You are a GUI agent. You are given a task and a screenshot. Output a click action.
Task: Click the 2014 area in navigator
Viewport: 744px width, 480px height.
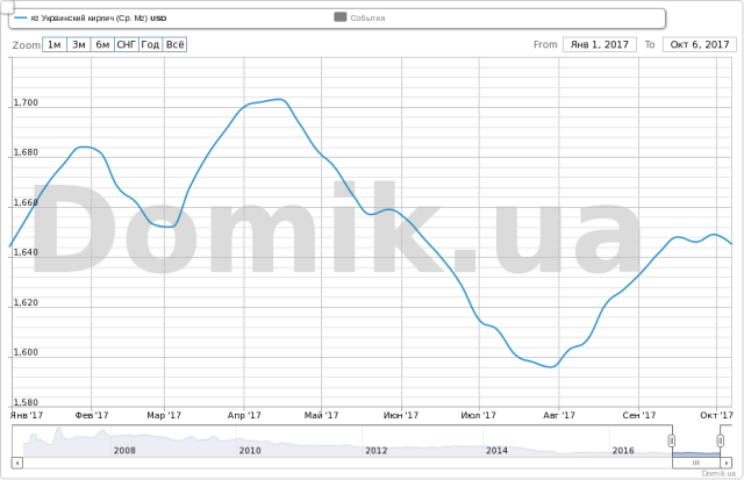(497, 450)
